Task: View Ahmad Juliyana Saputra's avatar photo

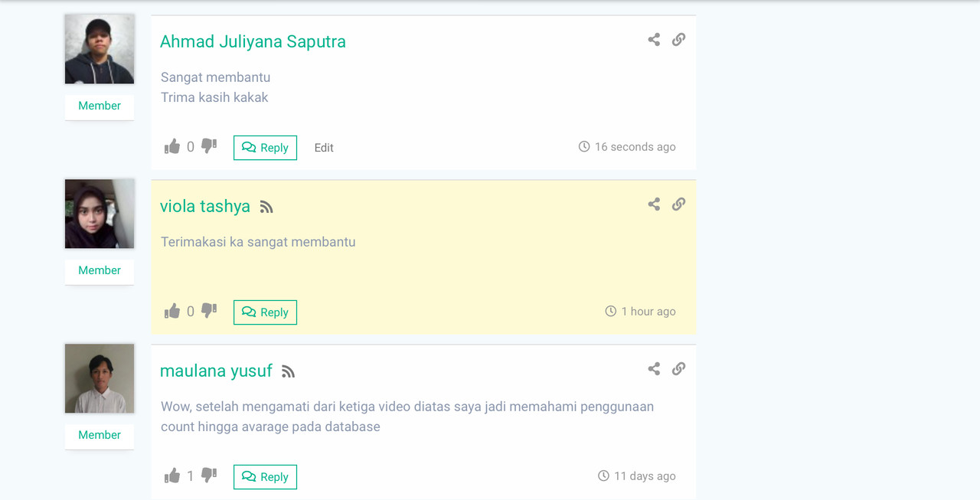Action: pyautogui.click(x=100, y=49)
